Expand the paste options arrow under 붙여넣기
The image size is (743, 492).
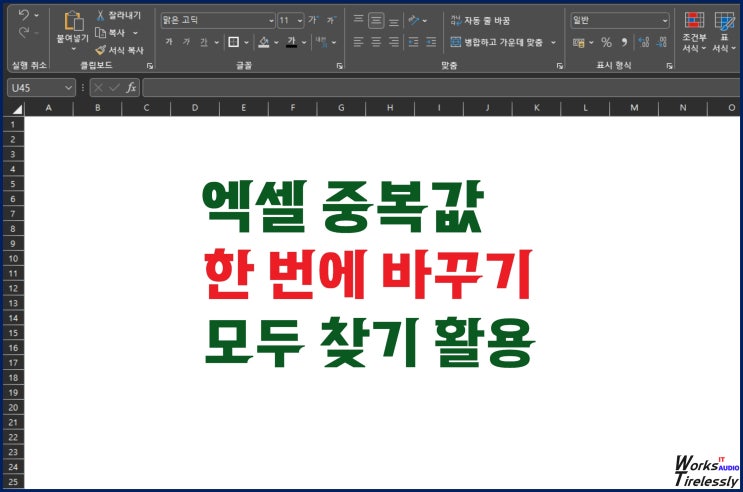73,49
